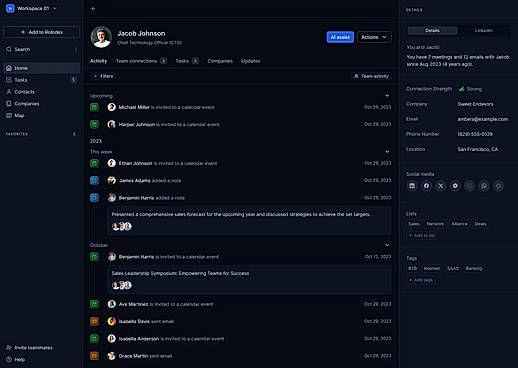Open the WhatsApp social media icon
Viewport: 518px width, 368px height.
tap(484, 186)
